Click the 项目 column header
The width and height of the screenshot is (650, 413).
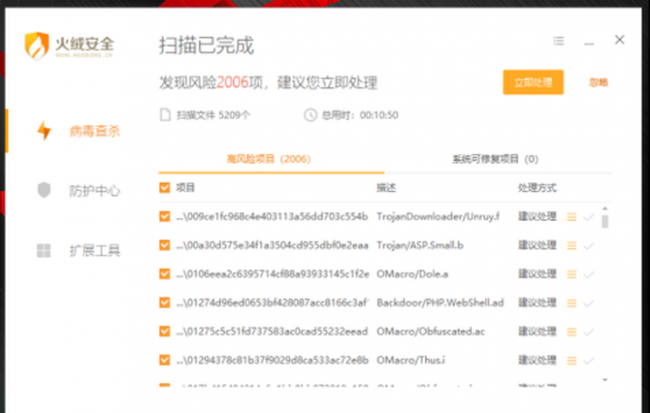(185, 188)
